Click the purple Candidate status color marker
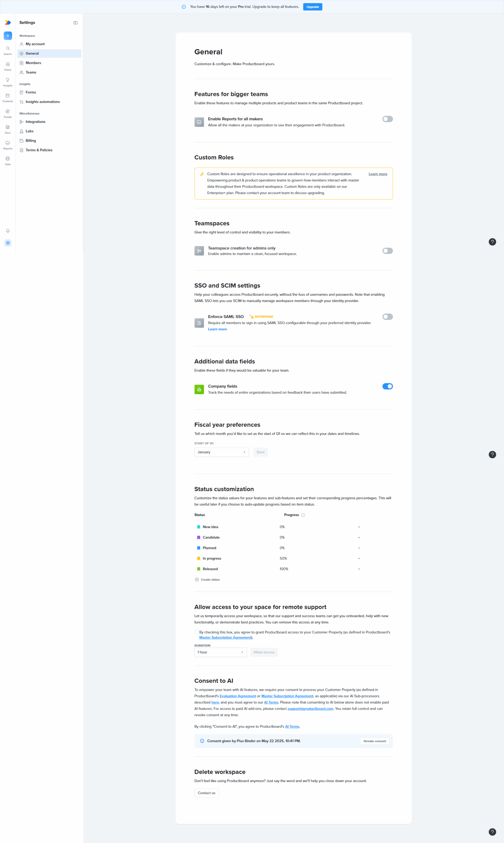The image size is (504, 843). (x=199, y=538)
